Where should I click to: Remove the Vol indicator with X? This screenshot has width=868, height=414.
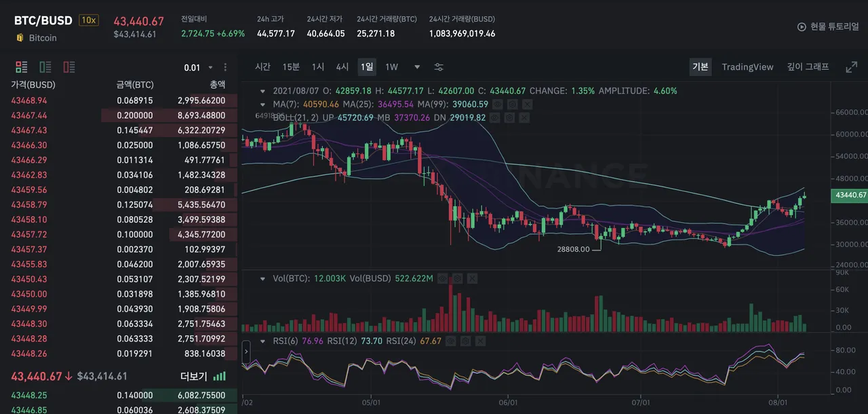pos(472,278)
